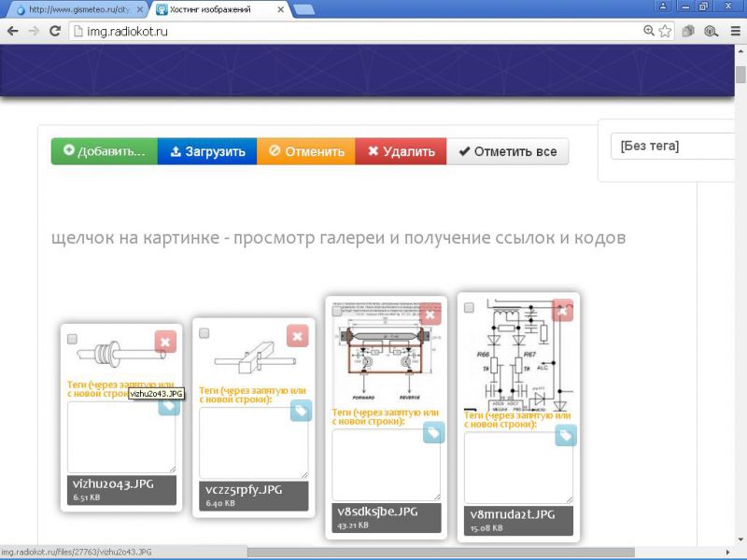Delete vczz5rpfy.JPG using its red X icon
Image resolution: width=747 pixels, height=560 pixels.
pos(297,336)
